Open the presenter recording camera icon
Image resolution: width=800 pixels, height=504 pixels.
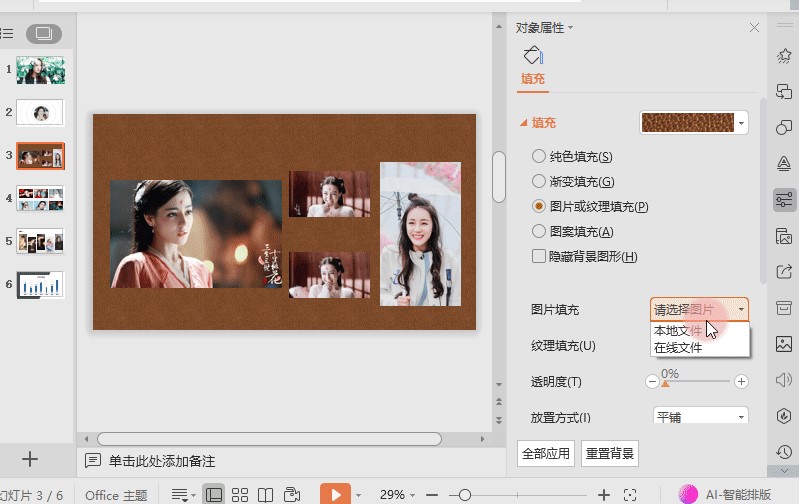(292, 494)
